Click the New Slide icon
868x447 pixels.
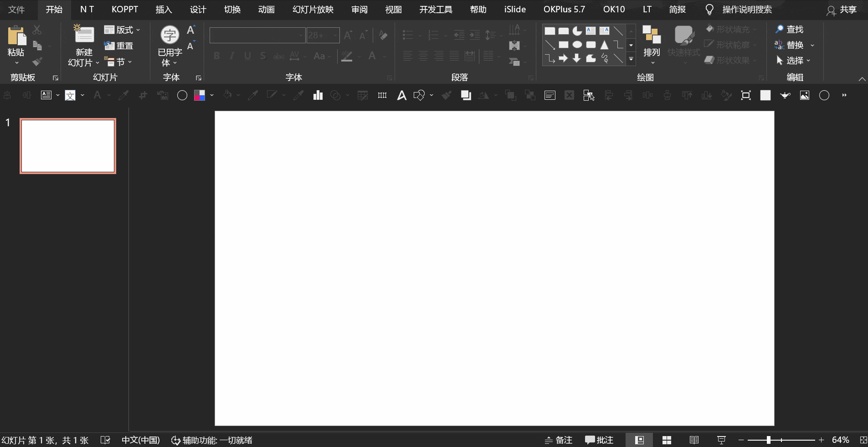pos(84,35)
